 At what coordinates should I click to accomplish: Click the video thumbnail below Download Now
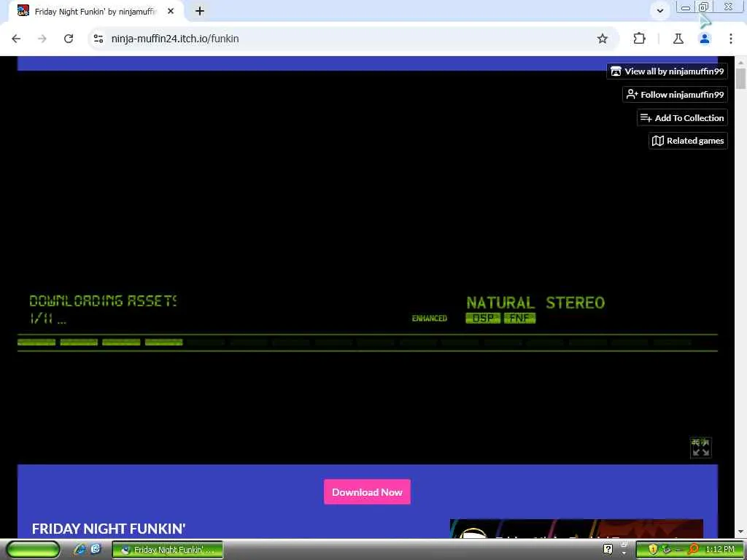tap(576, 529)
